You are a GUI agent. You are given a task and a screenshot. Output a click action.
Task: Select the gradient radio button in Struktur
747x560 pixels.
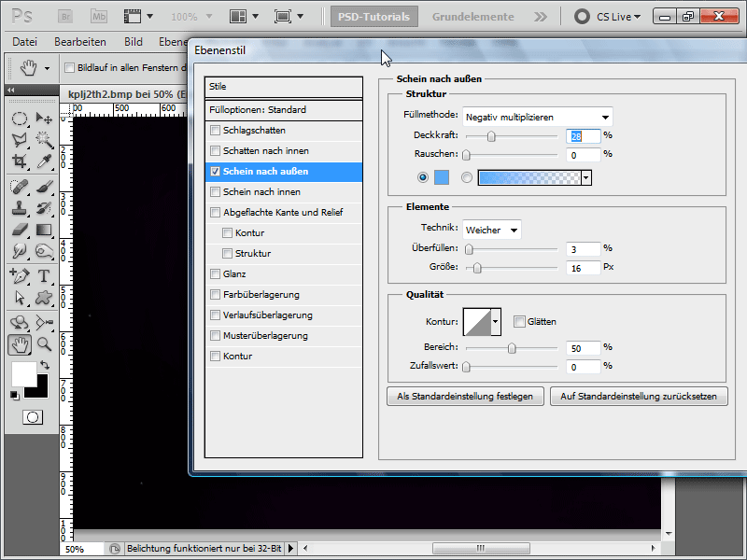coord(466,177)
